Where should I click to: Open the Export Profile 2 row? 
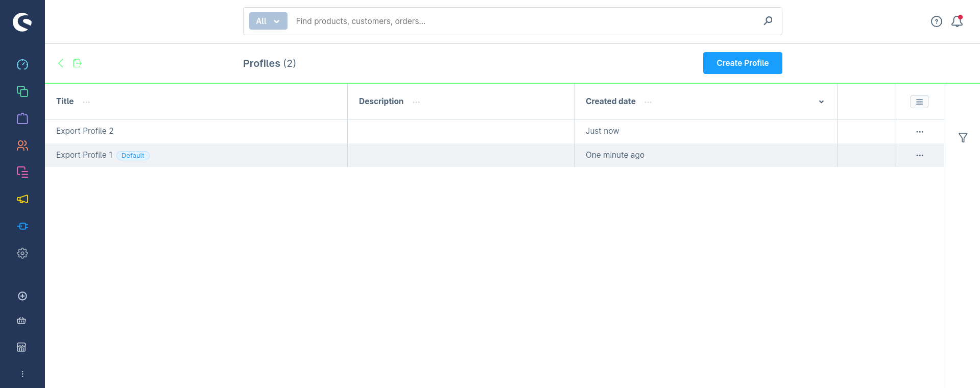point(494,131)
